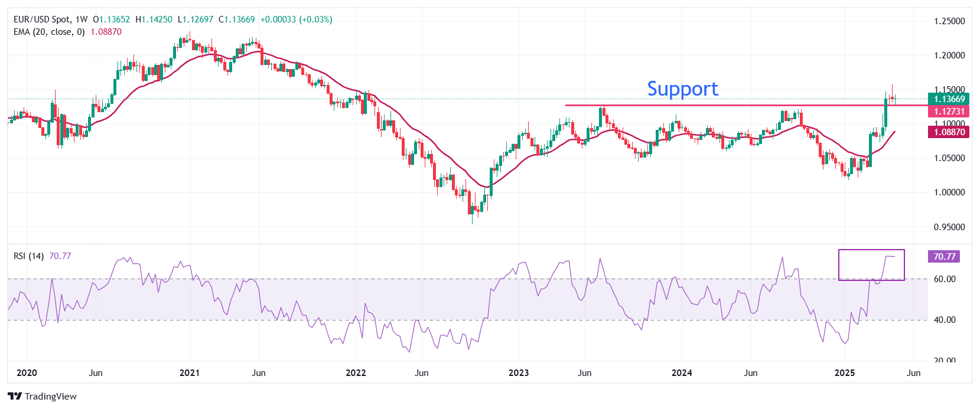Select the blue Support text annotation

click(x=682, y=89)
